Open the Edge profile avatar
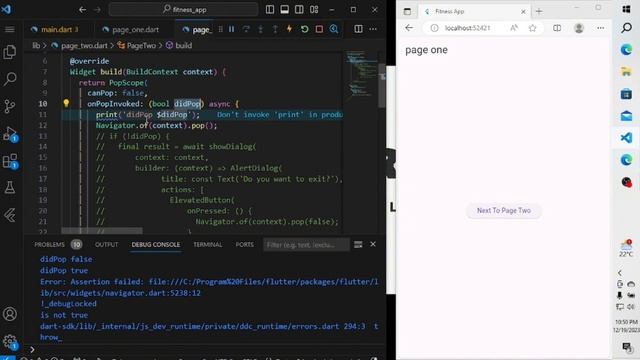Image resolution: width=640 pixels, height=360 pixels. 579,28
